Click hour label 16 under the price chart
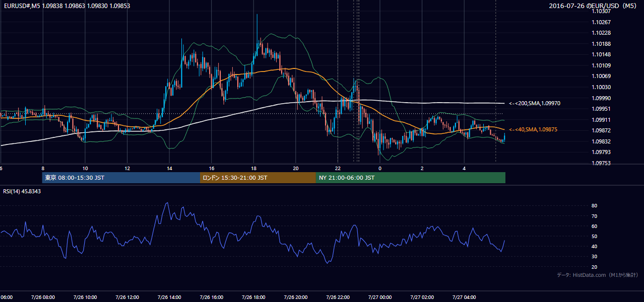Viewport: 644px width, 302px height. [x=212, y=168]
